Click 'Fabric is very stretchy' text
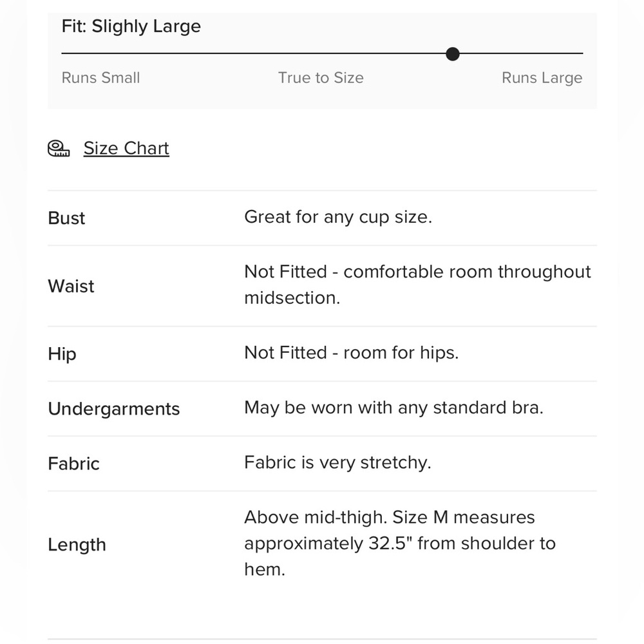Screen dimensions: 644x644 point(337,462)
